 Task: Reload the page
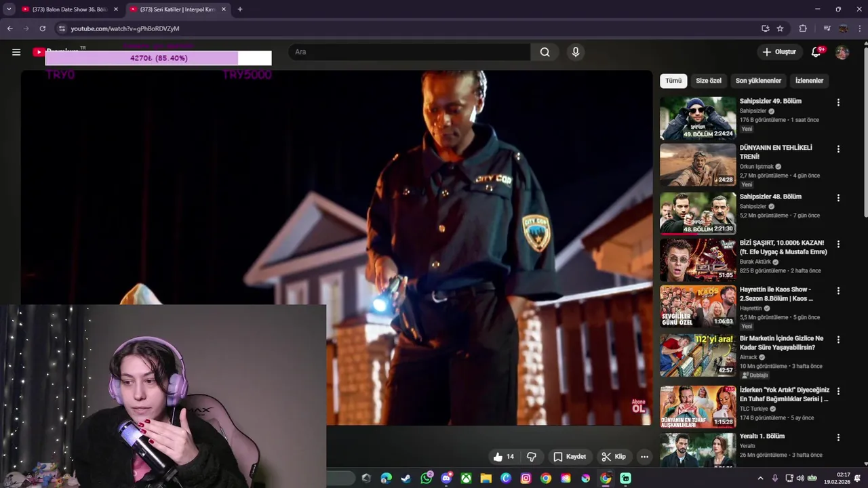pos(42,28)
